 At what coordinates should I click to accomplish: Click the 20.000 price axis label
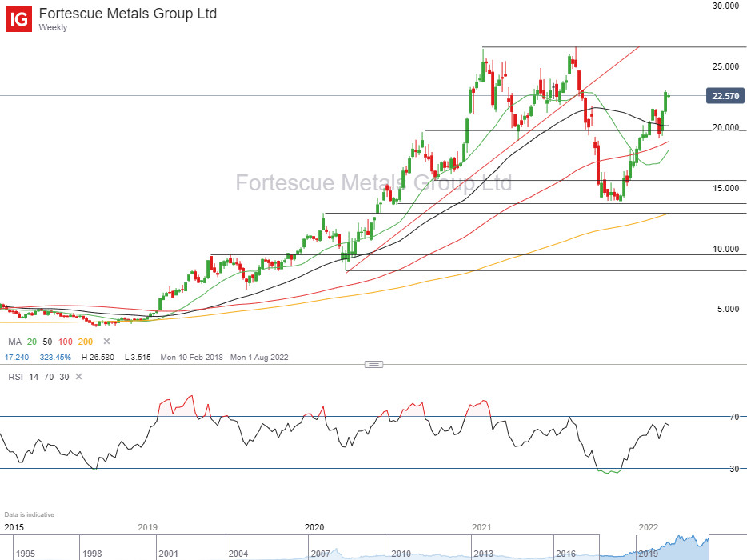(725, 127)
